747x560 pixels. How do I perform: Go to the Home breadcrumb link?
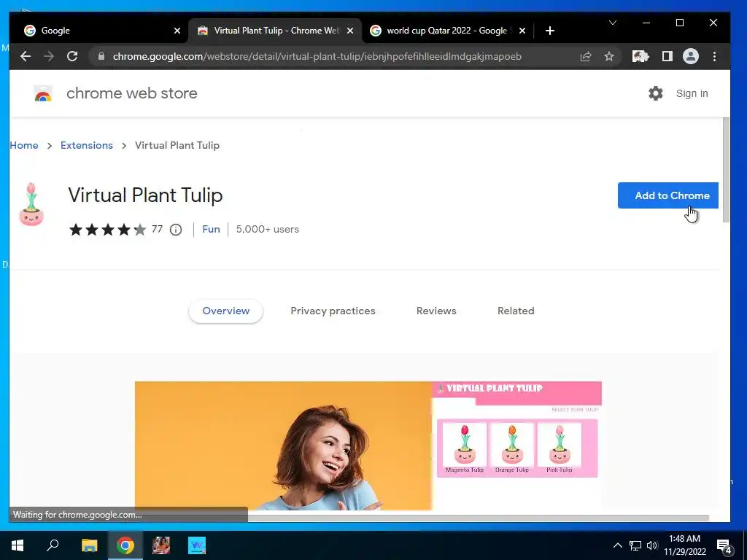tap(24, 145)
